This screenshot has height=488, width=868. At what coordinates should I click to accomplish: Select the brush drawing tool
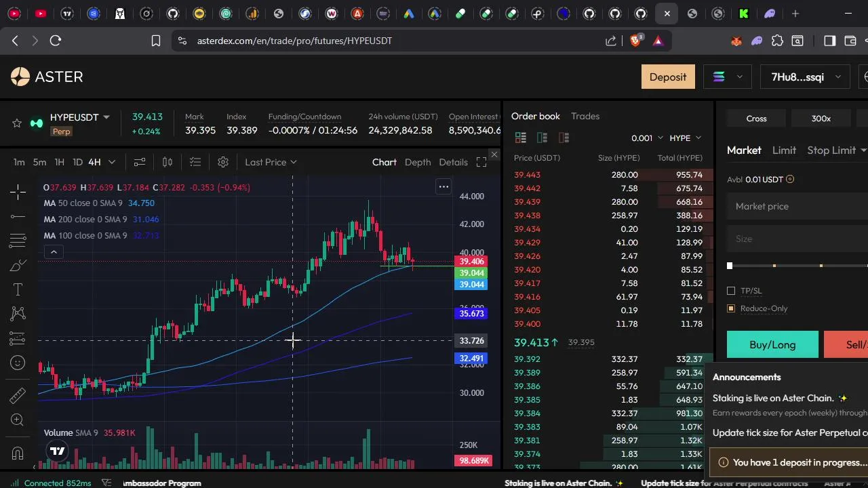(18, 265)
